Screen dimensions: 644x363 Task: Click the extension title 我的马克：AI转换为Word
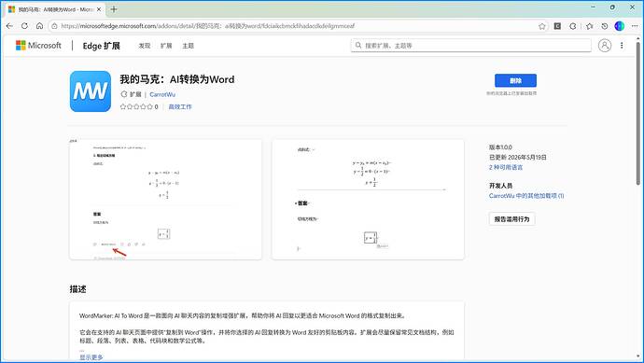177,79
